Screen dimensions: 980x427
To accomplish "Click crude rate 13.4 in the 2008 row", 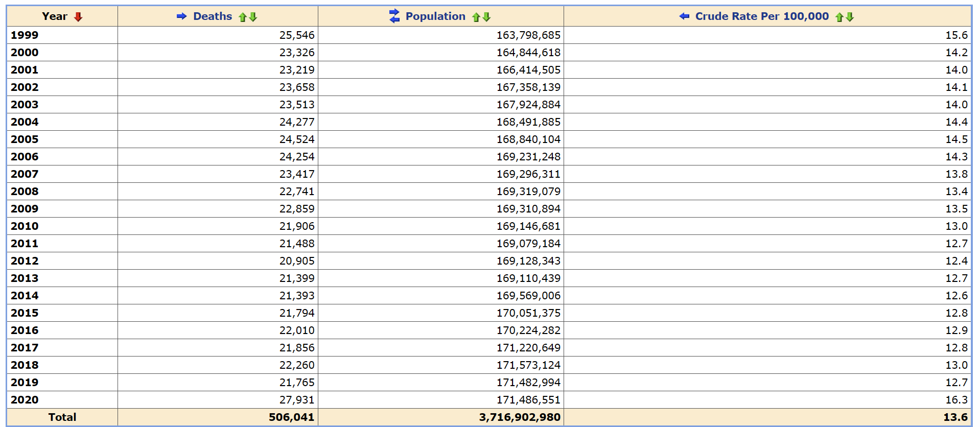I will pos(956,192).
